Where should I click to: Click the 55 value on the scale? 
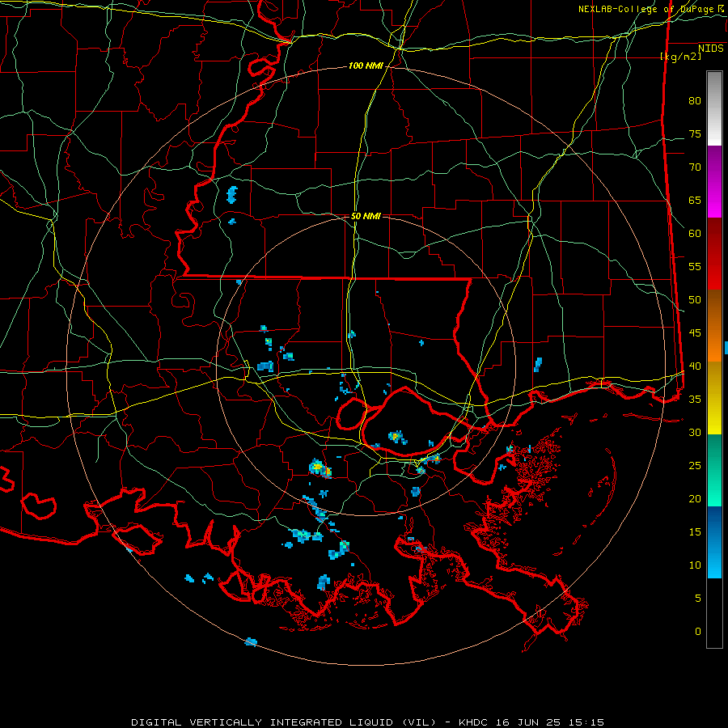[x=695, y=266]
